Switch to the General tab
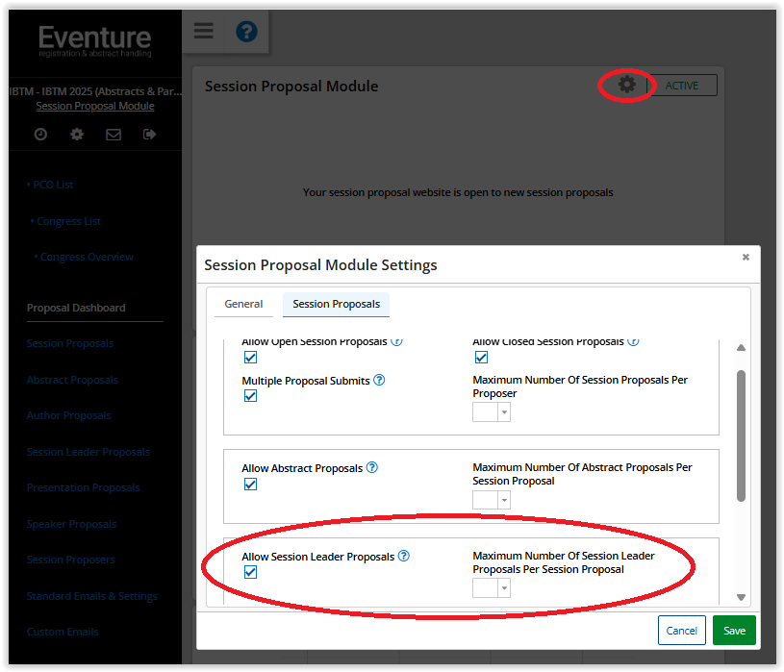 click(x=243, y=304)
